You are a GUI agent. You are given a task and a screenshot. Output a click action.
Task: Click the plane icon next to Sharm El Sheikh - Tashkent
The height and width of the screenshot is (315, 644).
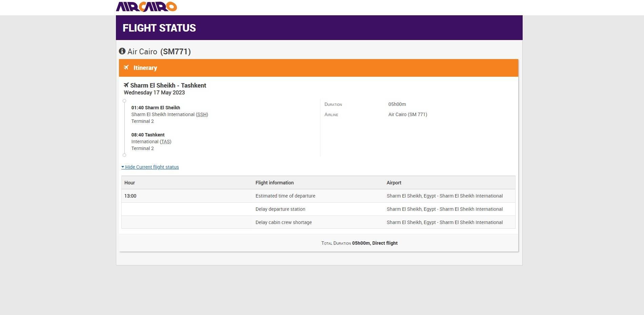point(126,85)
